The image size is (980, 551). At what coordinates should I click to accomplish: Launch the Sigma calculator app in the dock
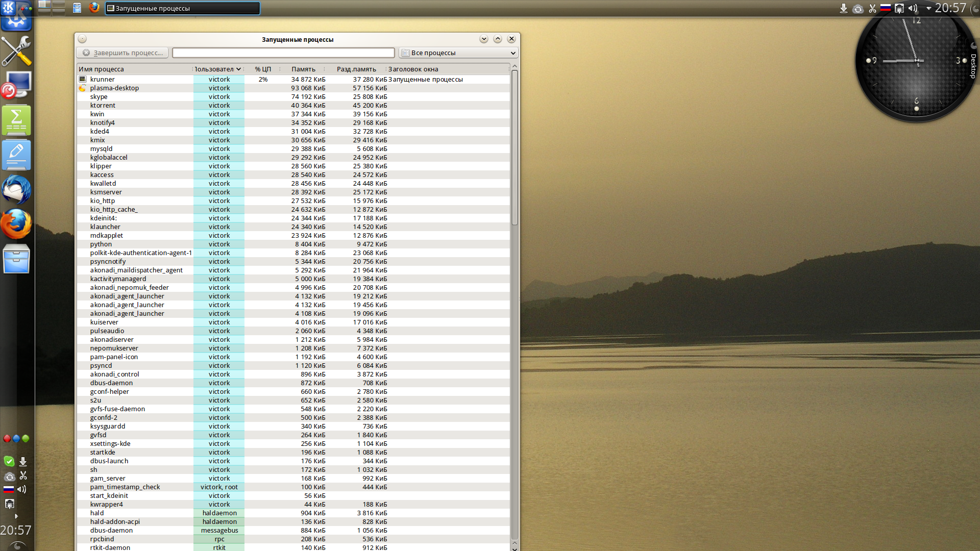pos(16,120)
